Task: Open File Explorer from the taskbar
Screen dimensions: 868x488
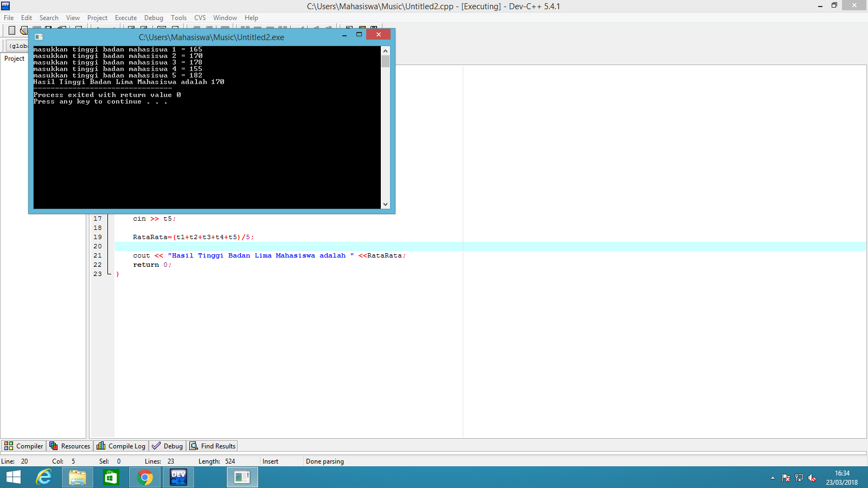Action: pyautogui.click(x=77, y=477)
